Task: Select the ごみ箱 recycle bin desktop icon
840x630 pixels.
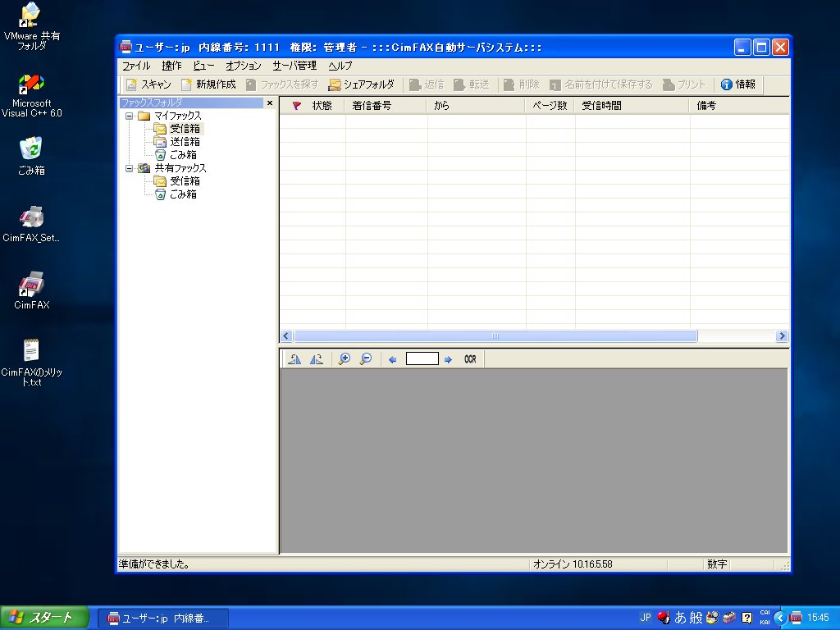Action: point(32,156)
